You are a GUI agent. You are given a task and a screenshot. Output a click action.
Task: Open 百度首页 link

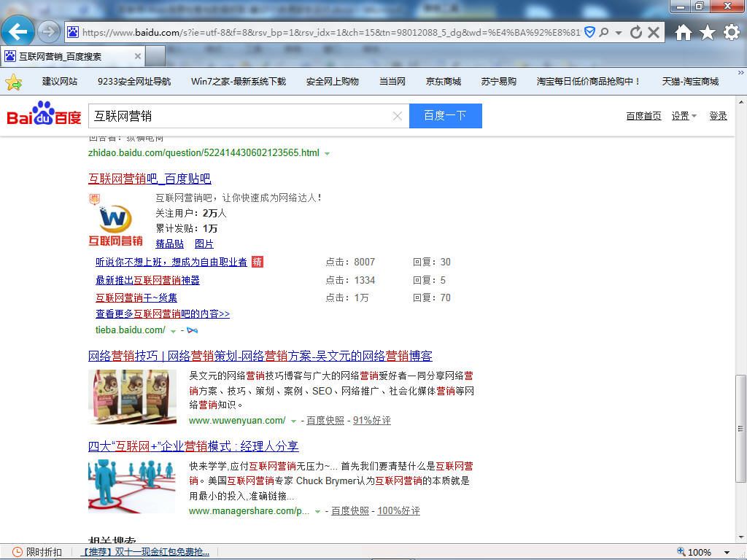(x=643, y=116)
